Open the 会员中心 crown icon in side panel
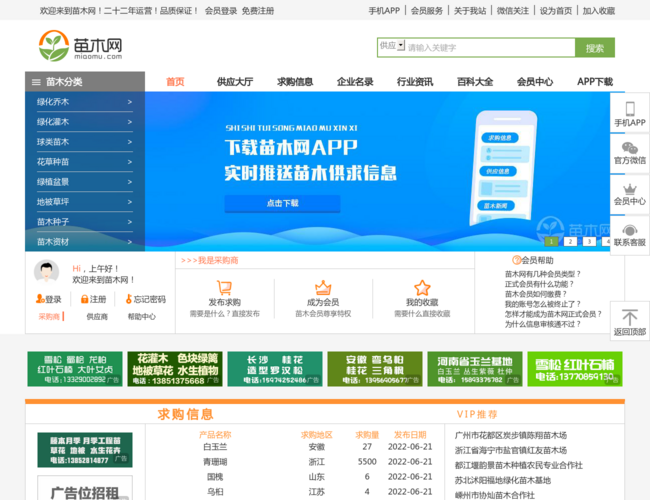Viewport: 650px width, 500px height. click(630, 189)
